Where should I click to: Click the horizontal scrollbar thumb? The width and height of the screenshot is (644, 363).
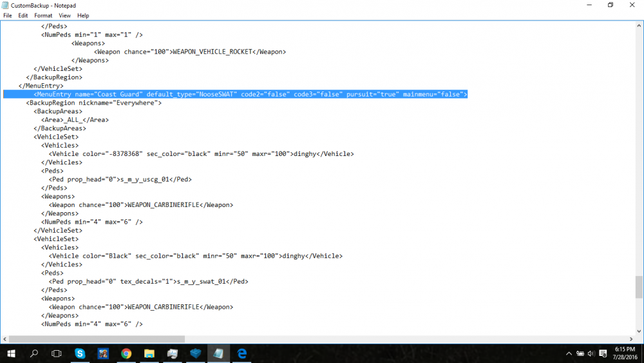(97, 339)
